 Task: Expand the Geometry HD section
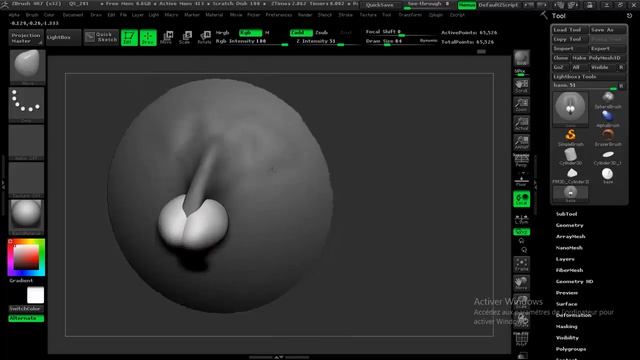574,282
